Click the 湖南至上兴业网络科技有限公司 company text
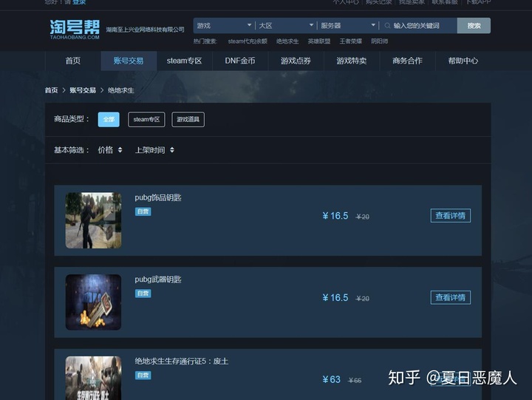This screenshot has width=532, height=400. coord(146,30)
